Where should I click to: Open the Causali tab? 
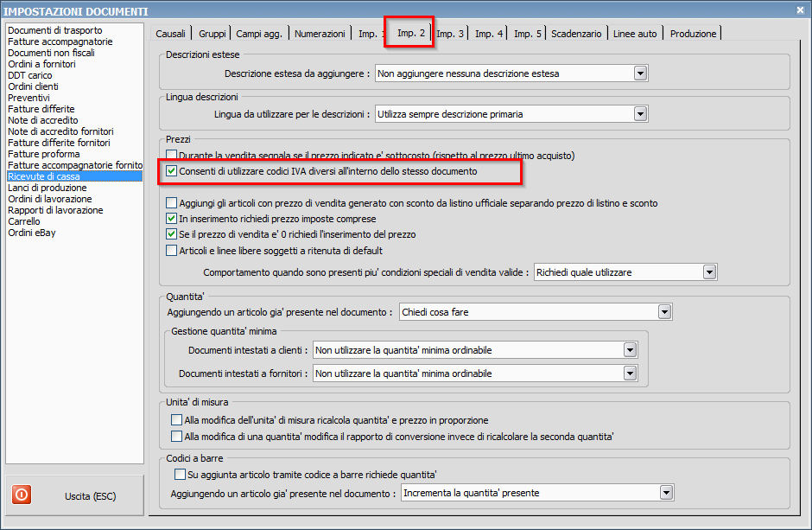(x=170, y=34)
